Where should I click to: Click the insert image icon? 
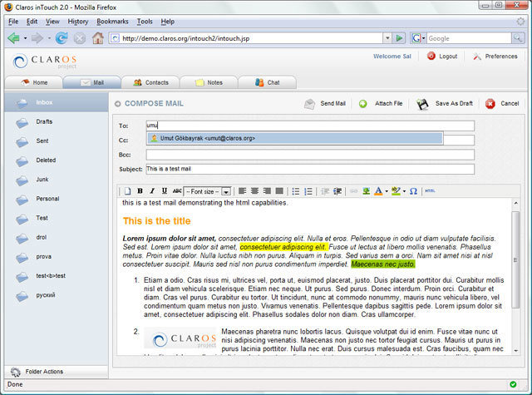[x=366, y=191]
